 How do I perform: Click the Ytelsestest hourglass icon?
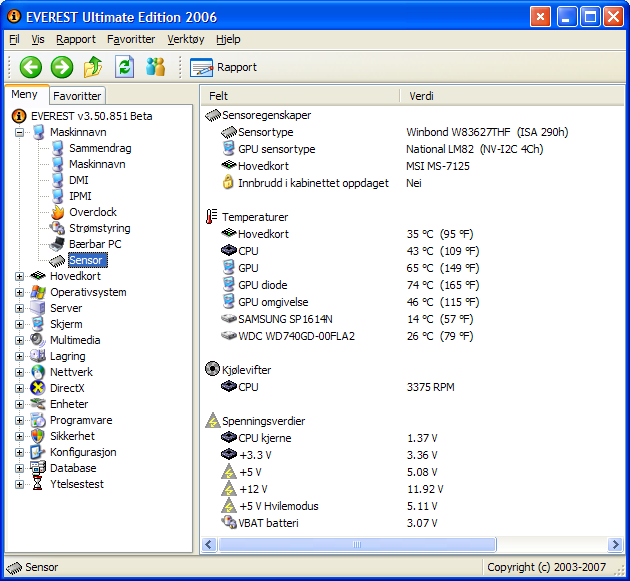37,484
